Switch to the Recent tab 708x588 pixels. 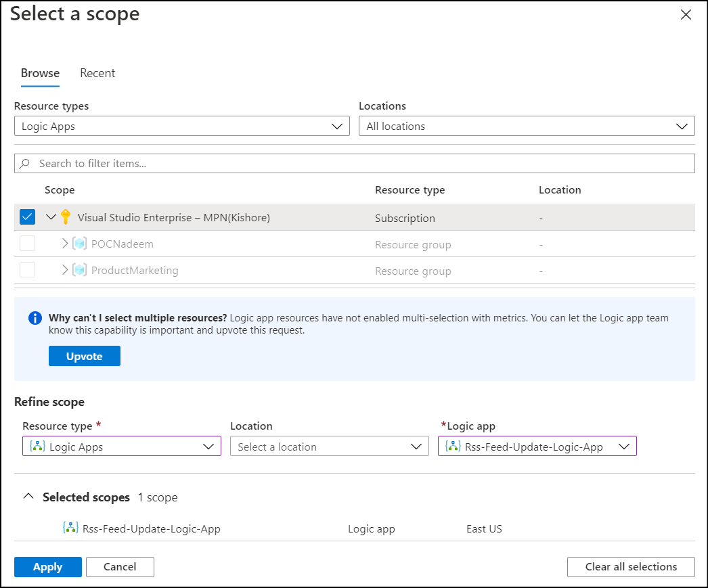(97, 73)
